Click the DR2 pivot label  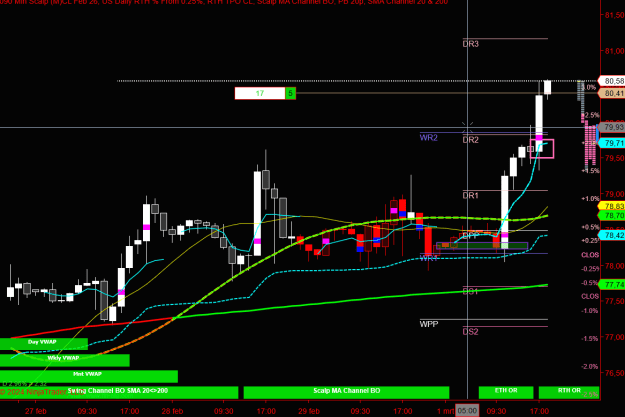pos(470,140)
